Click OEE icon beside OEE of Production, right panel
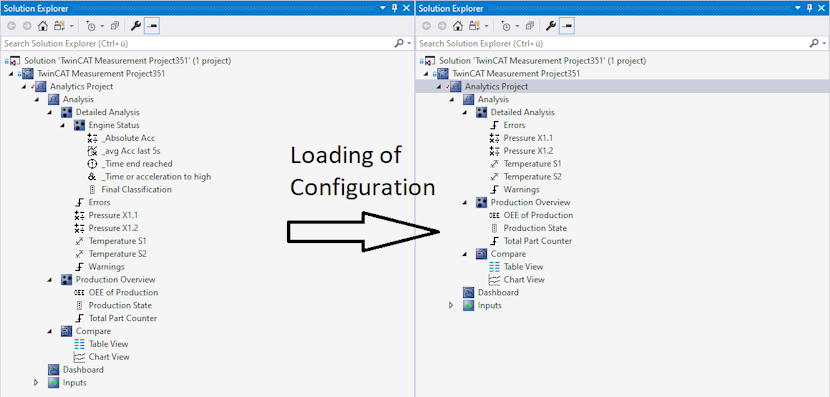Image resolution: width=830 pixels, height=397 pixels. click(x=494, y=215)
